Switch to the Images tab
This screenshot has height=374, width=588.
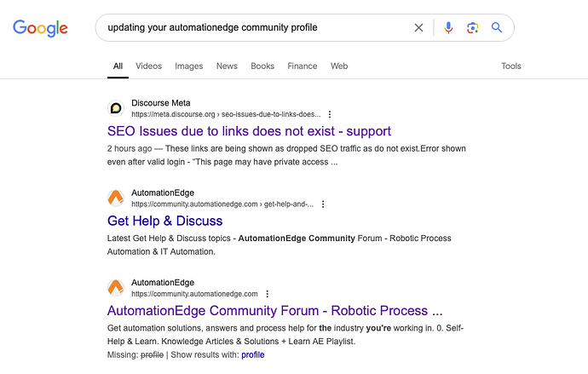click(x=188, y=66)
